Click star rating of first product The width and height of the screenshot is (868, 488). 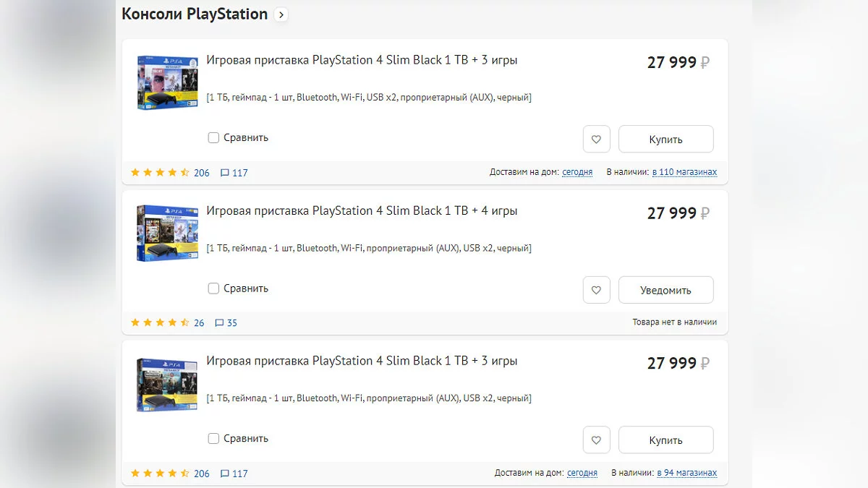[x=159, y=173]
